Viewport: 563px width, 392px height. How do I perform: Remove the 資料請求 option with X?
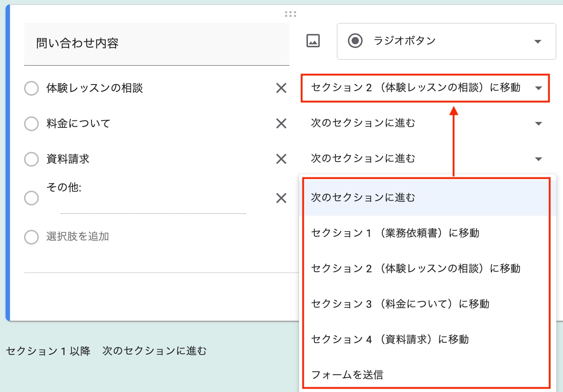pos(281,159)
